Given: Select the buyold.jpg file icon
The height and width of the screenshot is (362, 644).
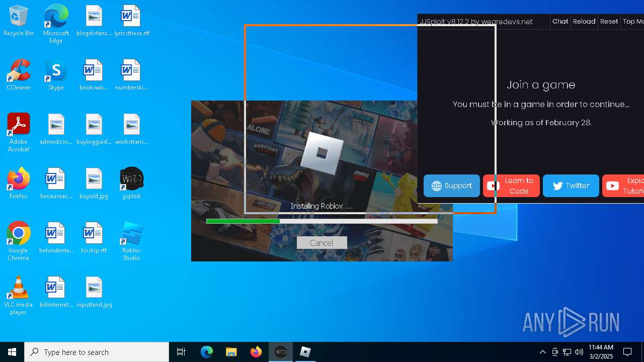Looking at the screenshot, I should tap(94, 184).
